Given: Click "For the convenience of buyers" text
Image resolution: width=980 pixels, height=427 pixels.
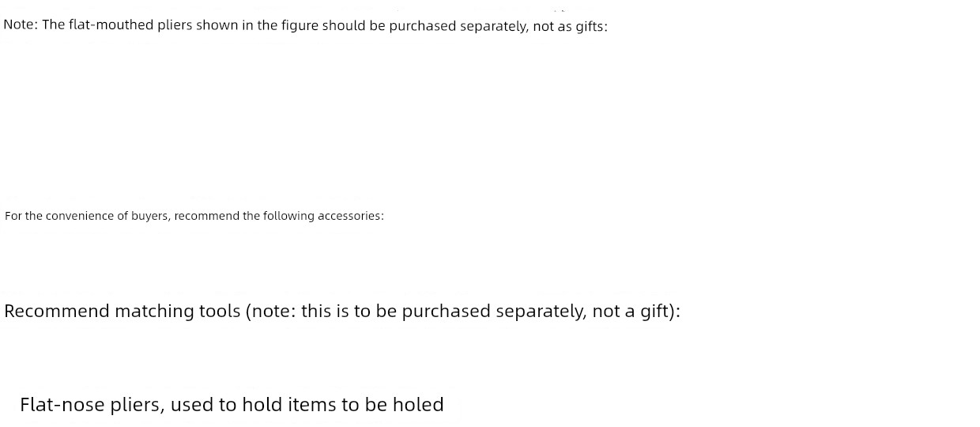Looking at the screenshot, I should pos(87,216).
